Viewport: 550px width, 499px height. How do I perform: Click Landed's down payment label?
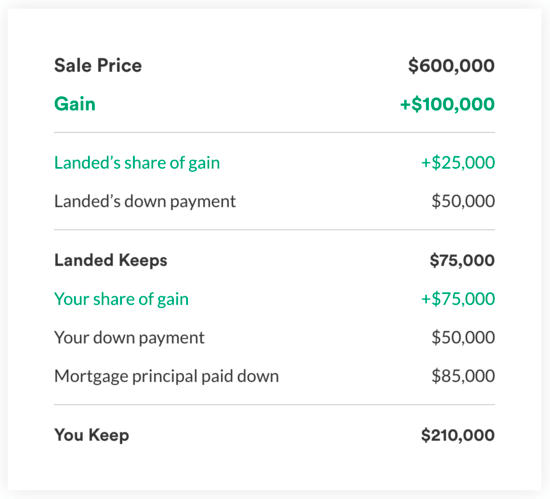[145, 201]
